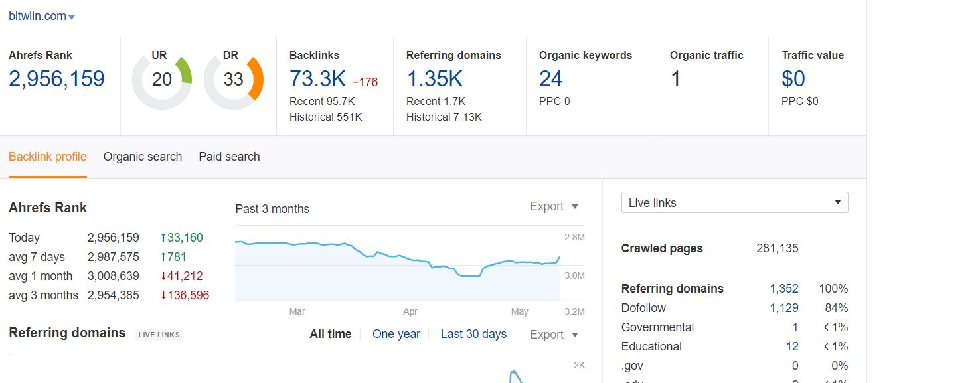
Task: Open the 1,352 referring domains link
Action: click(784, 289)
